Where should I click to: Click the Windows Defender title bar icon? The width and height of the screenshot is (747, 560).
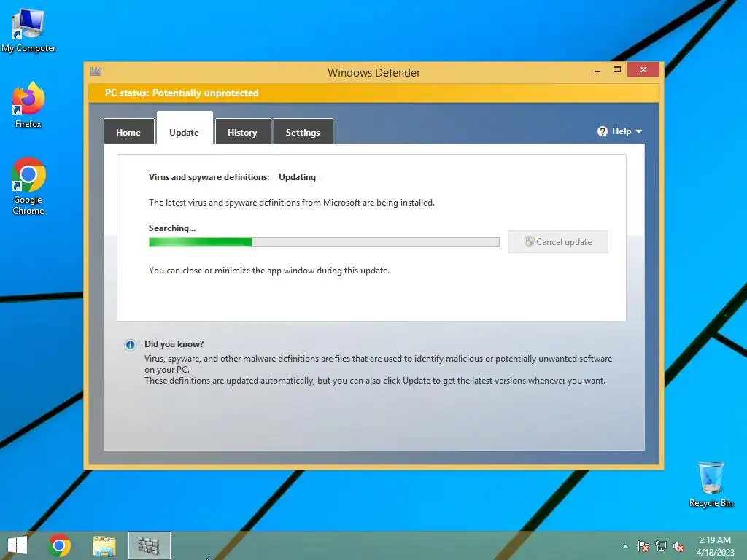96,72
